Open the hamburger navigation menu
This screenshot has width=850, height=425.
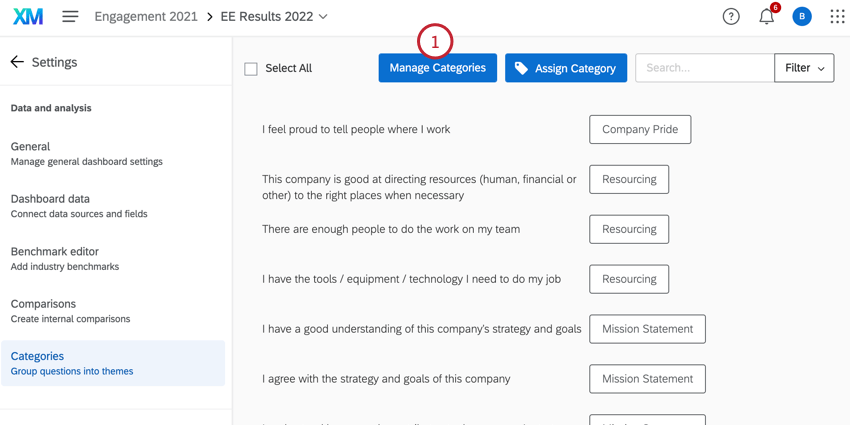[70, 17]
